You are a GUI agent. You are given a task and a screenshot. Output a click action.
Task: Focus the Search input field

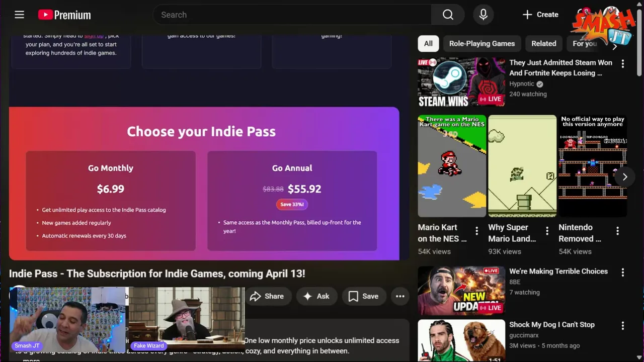point(292,15)
